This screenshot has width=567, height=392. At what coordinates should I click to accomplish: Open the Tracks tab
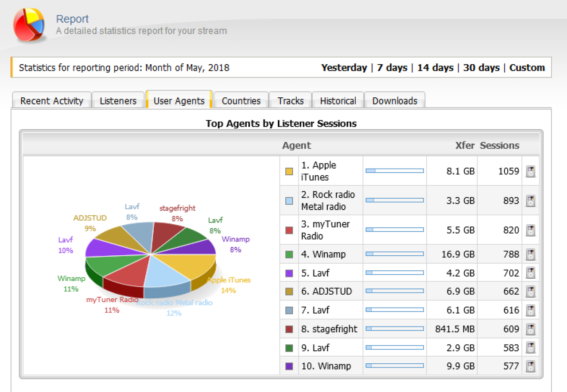pyautogui.click(x=291, y=101)
